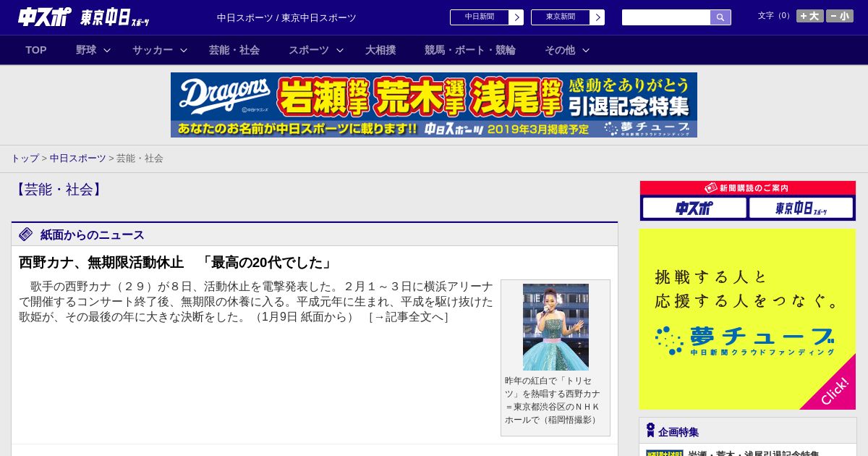
Task: Open the スポーツ menu
Action: tap(309, 50)
